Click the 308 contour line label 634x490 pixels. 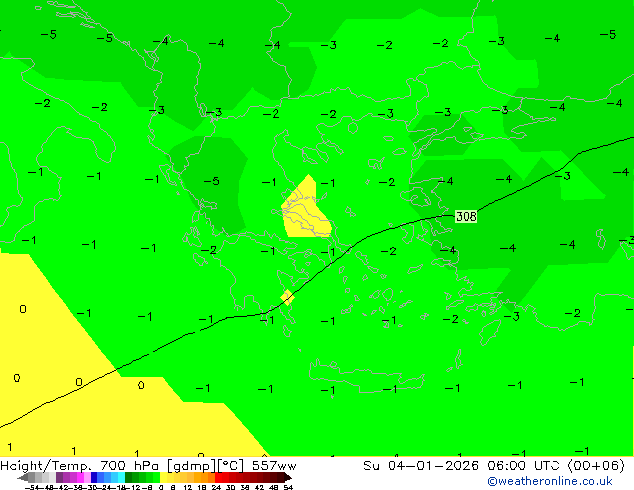(466, 216)
